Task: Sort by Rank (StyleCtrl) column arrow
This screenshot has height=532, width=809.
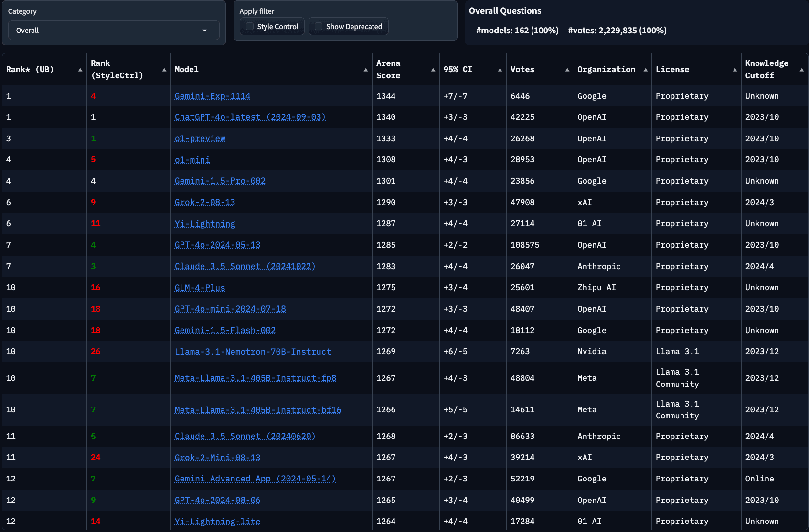Action: point(164,70)
